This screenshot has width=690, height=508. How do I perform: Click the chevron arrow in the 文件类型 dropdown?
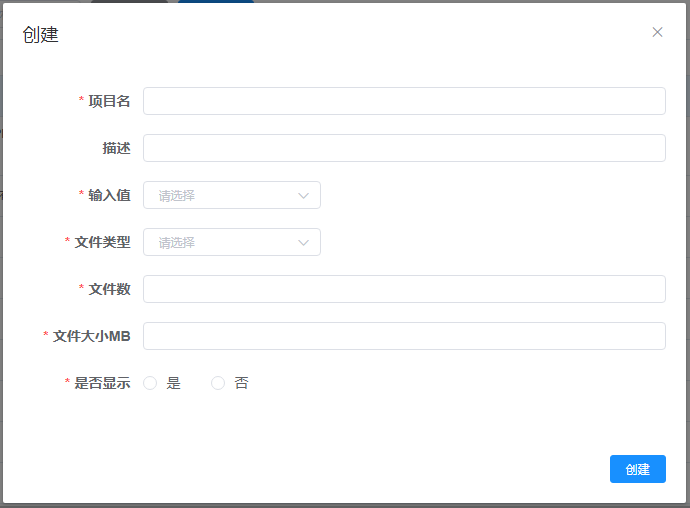(304, 243)
